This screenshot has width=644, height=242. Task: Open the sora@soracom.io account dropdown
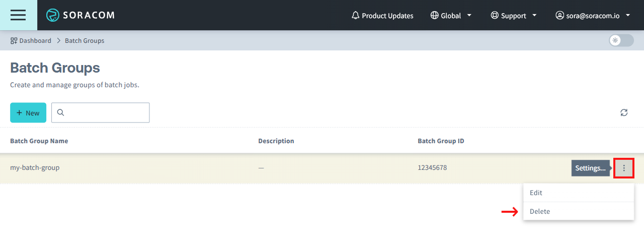click(x=593, y=16)
